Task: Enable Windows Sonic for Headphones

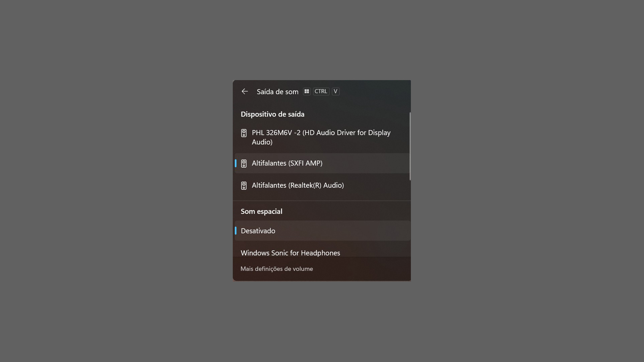Action: [290, 253]
